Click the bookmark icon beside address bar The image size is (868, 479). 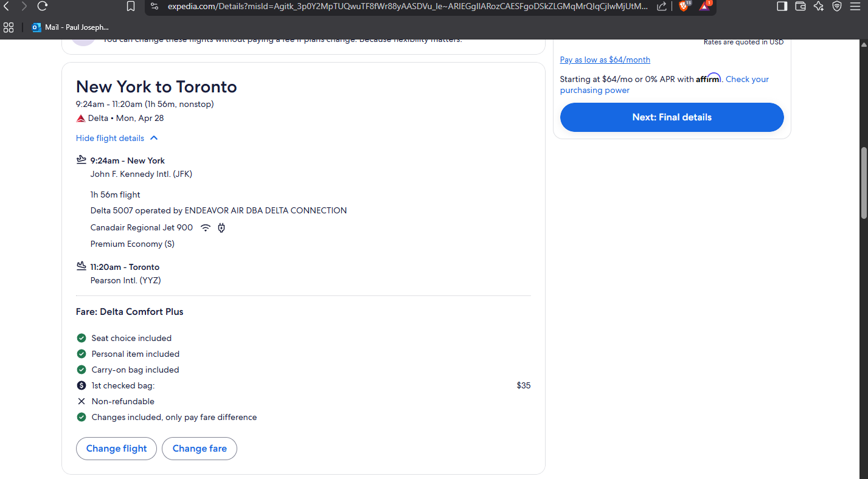(131, 6)
